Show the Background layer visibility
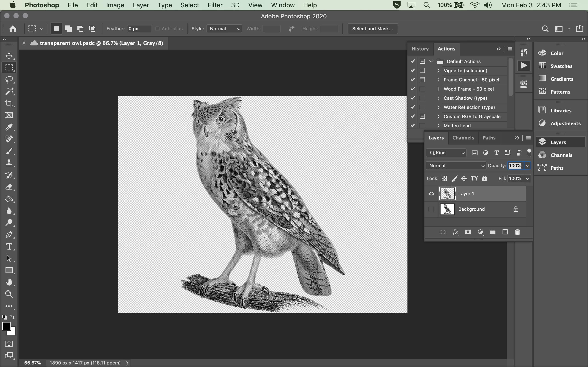The height and width of the screenshot is (367, 588). [x=431, y=209]
